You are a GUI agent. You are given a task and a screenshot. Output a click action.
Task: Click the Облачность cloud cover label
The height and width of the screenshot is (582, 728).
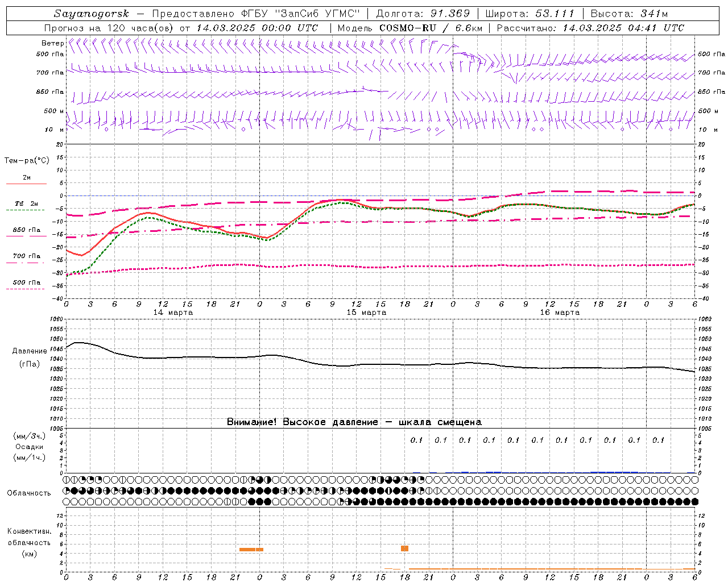pyautogui.click(x=29, y=493)
